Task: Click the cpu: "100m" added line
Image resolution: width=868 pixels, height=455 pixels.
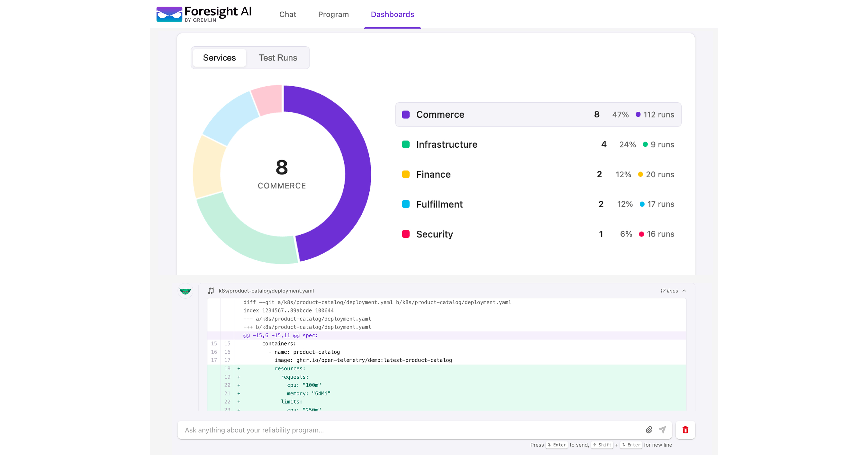Action: tap(304, 385)
